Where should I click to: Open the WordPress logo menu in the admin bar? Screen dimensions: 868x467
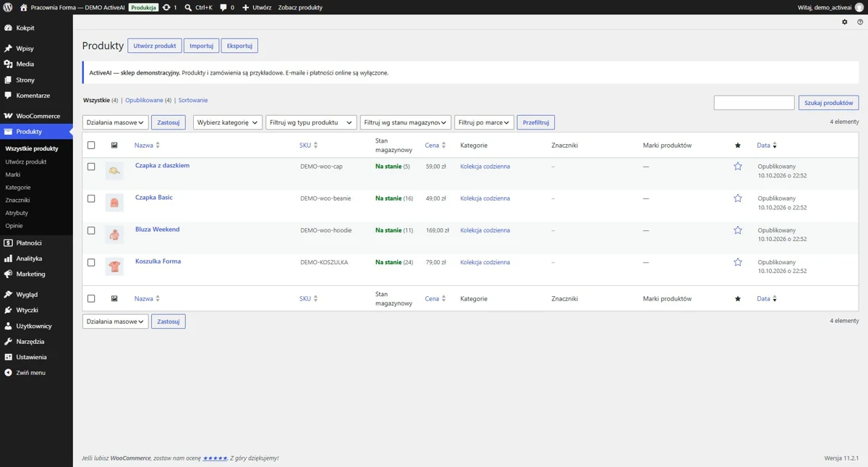[7, 7]
